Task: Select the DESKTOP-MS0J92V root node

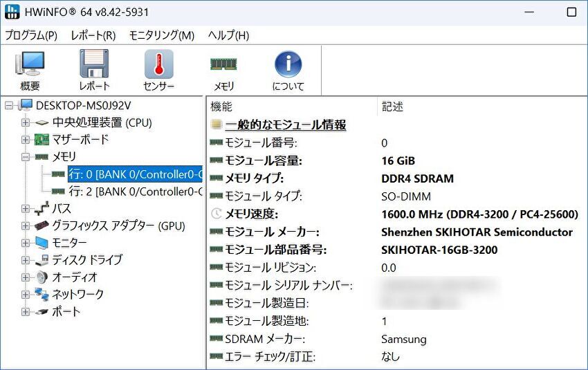Action: coord(83,106)
